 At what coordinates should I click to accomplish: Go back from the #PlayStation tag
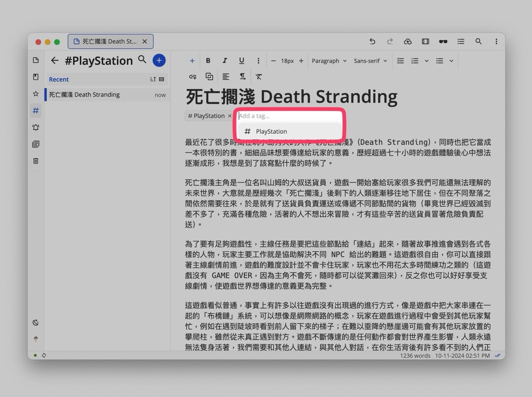[54, 60]
